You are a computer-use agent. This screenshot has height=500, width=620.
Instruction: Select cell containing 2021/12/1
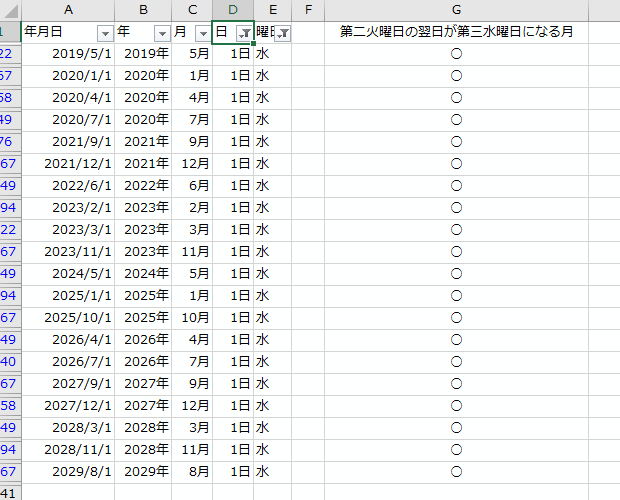[x=68, y=164]
